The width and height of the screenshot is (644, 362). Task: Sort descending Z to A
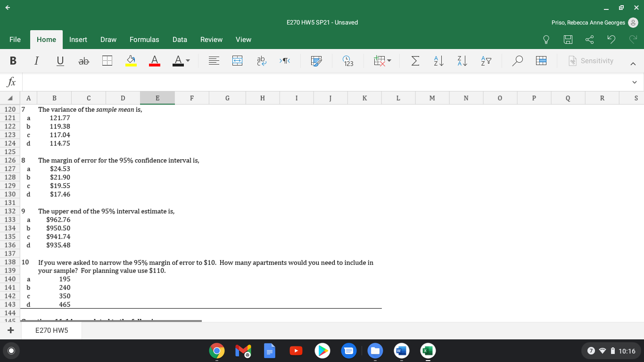(462, 61)
